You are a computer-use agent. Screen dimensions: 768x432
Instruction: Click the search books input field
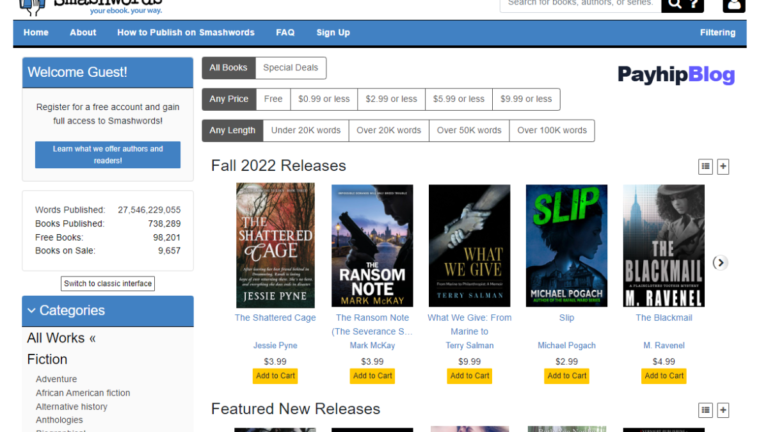click(x=580, y=4)
